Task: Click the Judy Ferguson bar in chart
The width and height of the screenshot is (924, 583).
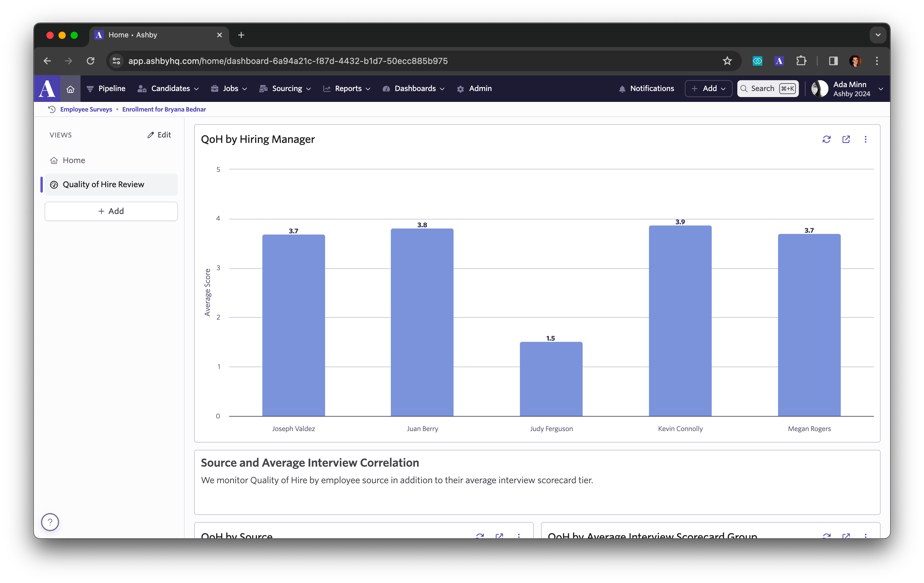Action: click(x=551, y=379)
